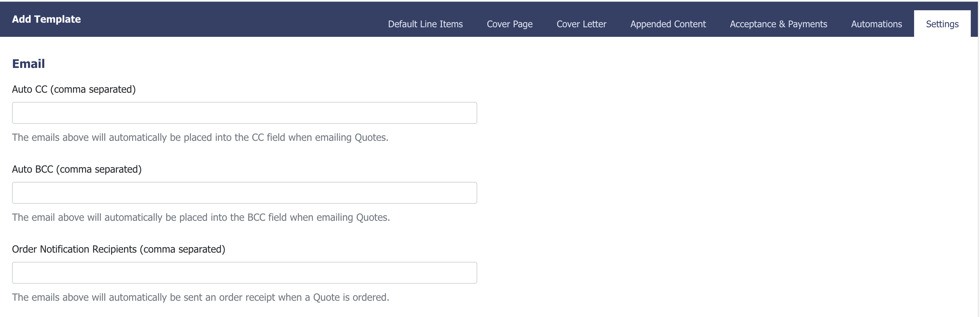This screenshot has height=317, width=980.
Task: Select the Appended Content tab
Action: (668, 24)
